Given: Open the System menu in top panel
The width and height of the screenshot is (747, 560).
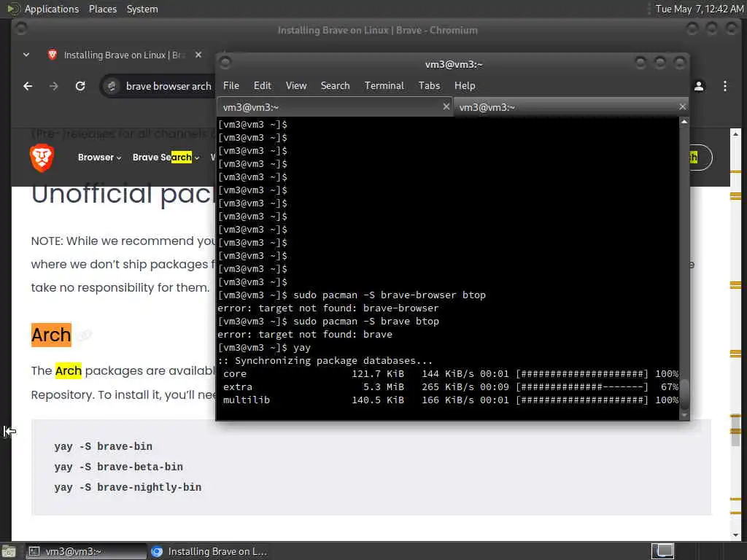Looking at the screenshot, I should (142, 9).
